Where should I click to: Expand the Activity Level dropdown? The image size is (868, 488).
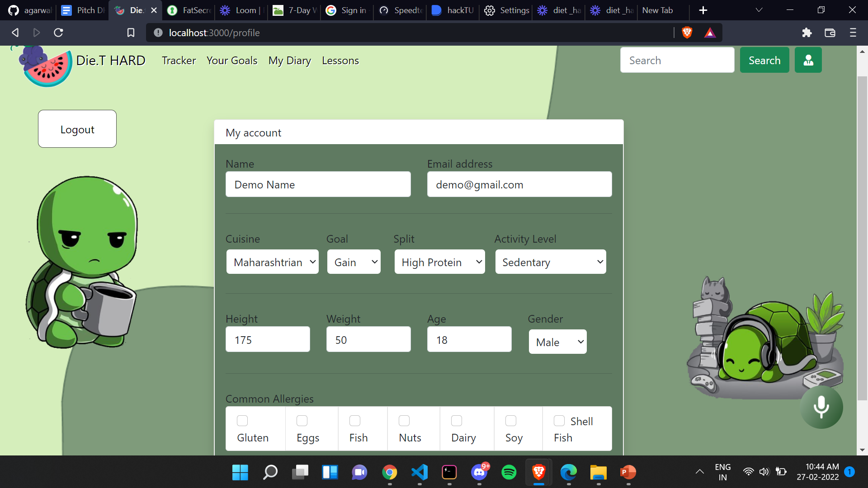[x=551, y=262]
